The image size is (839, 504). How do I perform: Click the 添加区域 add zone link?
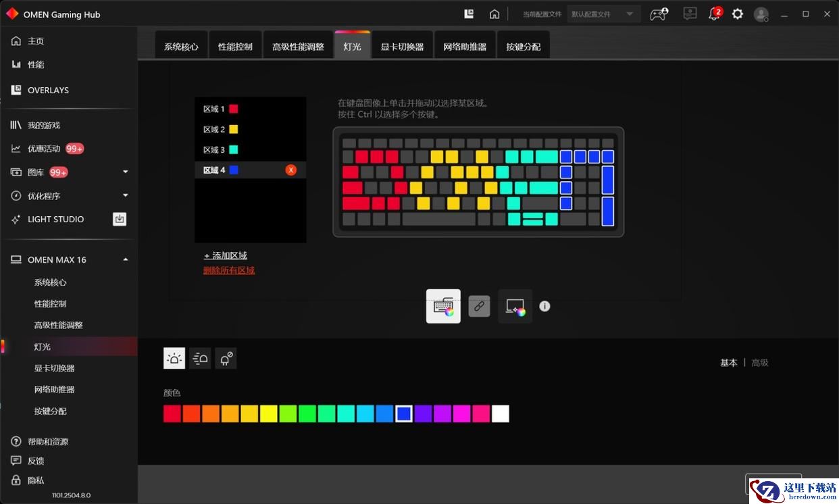[x=226, y=255]
